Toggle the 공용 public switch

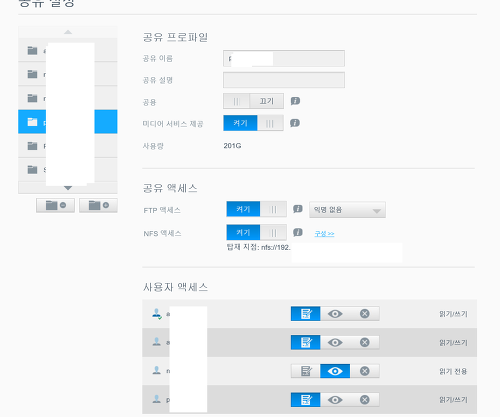253,101
